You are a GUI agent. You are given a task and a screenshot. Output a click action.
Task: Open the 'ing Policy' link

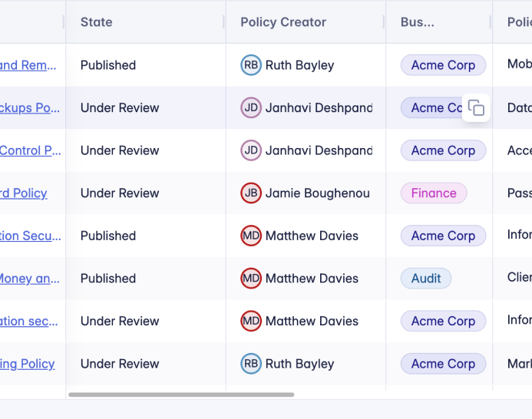(27, 364)
